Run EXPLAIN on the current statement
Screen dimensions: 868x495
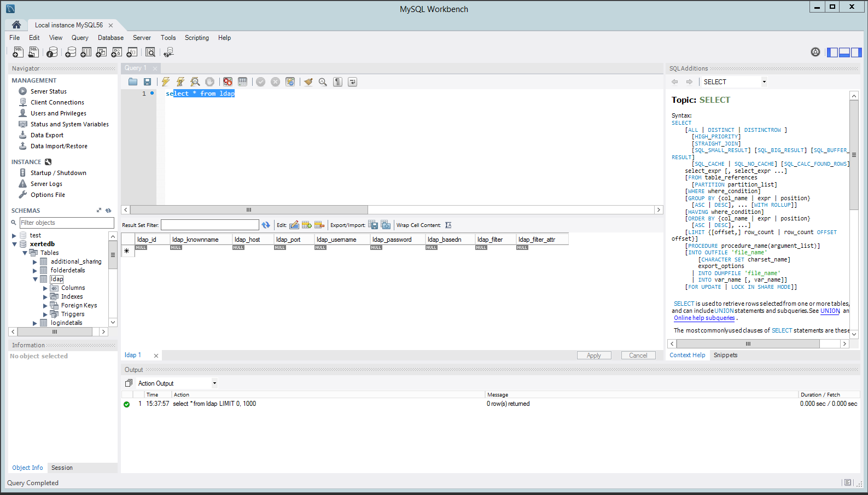pyautogui.click(x=195, y=81)
